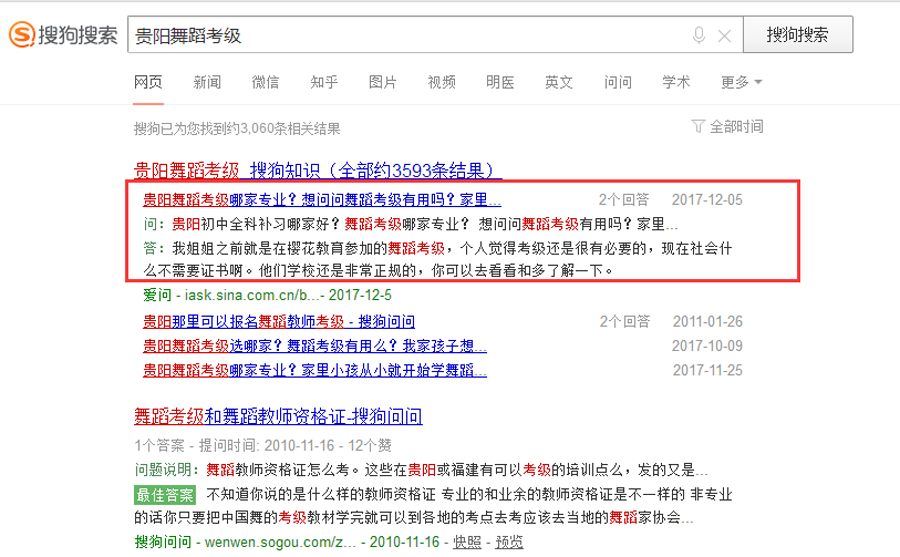Viewport: 900px width, 557px height.
Task: Click the date 2017-12-05
Action: pos(707,200)
